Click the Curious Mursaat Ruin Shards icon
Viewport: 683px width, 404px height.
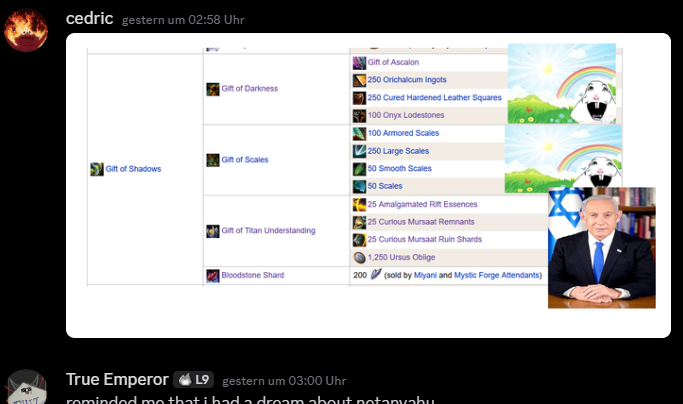359,240
